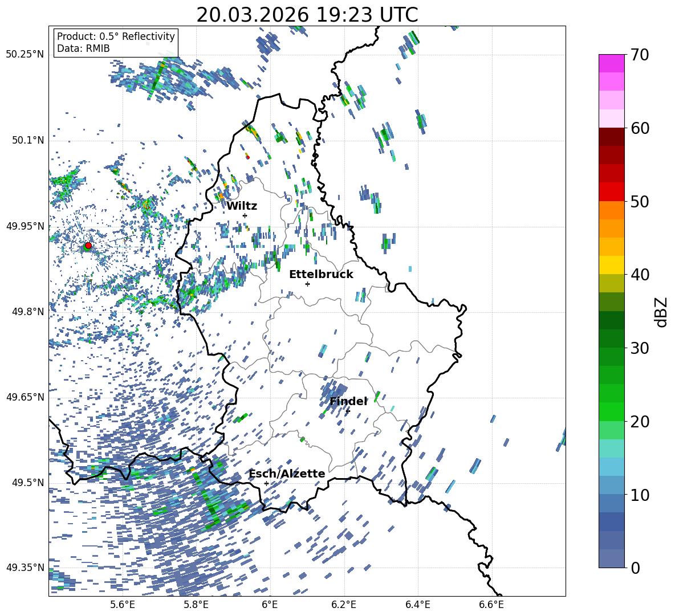Image resolution: width=675 pixels, height=616 pixels.
Task: Click the Findel station cross marker
Action: click(x=348, y=411)
